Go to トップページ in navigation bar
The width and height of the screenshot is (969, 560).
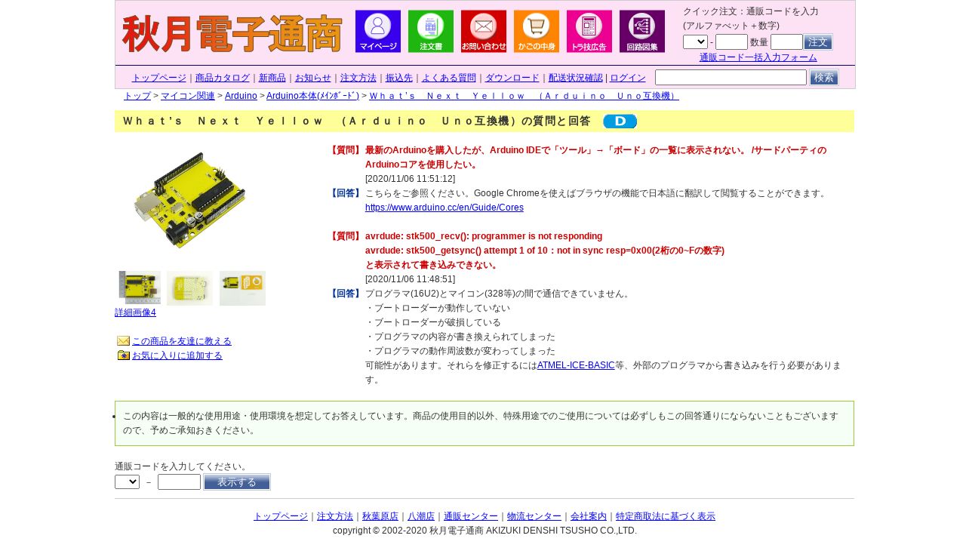[158, 78]
